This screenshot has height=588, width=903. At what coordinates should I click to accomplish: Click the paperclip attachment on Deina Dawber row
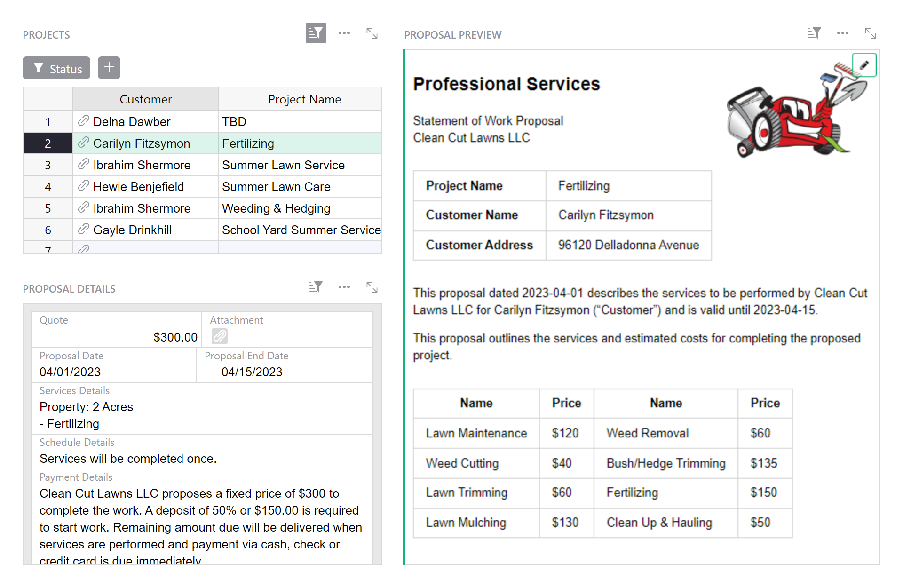(x=84, y=121)
